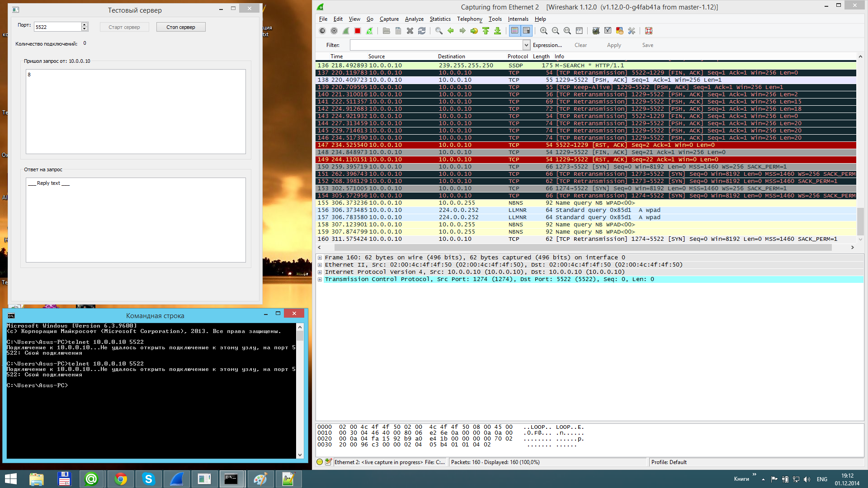Click Clear next to the filter
The width and height of the screenshot is (868, 488).
580,45
